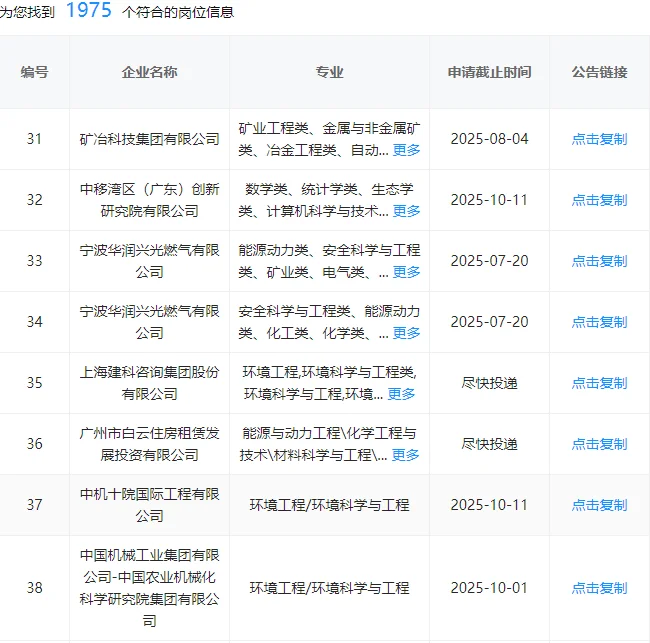650x643 pixels.
Task: Expand 更多 majors for 上海建科咨询集团
Action: coord(401,393)
